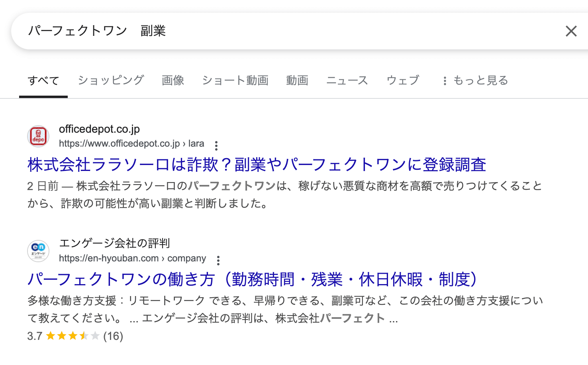This screenshot has height=365, width=588.
Task: Open the three-dot menu for the officedepot result
Action: [216, 146]
